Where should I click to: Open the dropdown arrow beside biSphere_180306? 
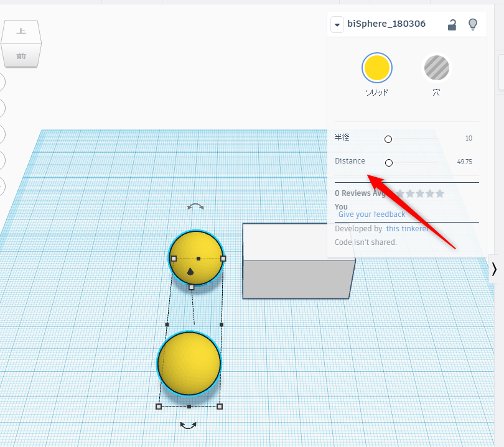337,24
